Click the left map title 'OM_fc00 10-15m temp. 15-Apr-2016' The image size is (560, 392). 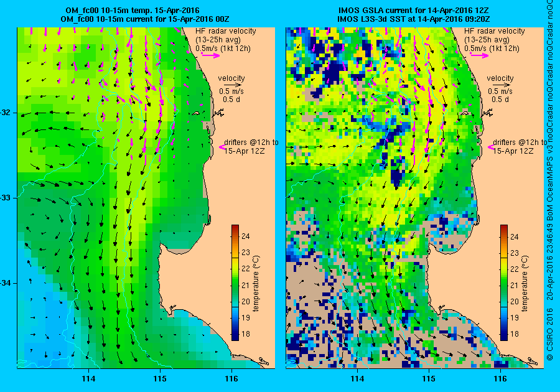[x=132, y=11]
